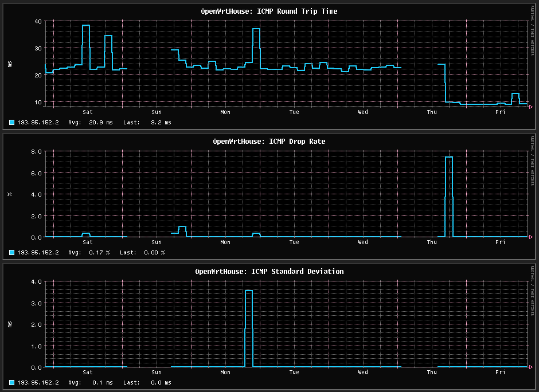Image resolution: width=539 pixels, height=392 pixels.
Task: Click the Thursday drop rate spike peak
Action: coord(449,157)
